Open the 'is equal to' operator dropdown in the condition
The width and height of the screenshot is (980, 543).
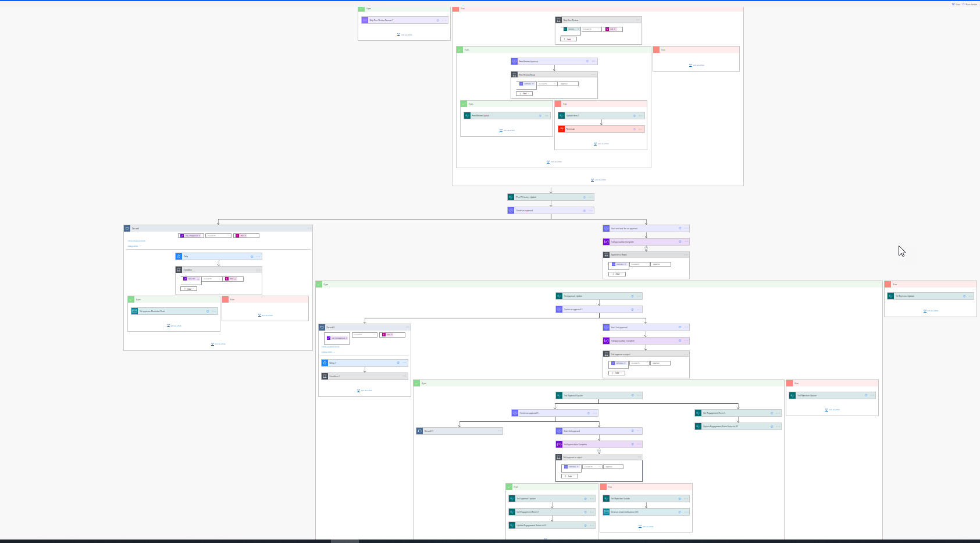211,279
